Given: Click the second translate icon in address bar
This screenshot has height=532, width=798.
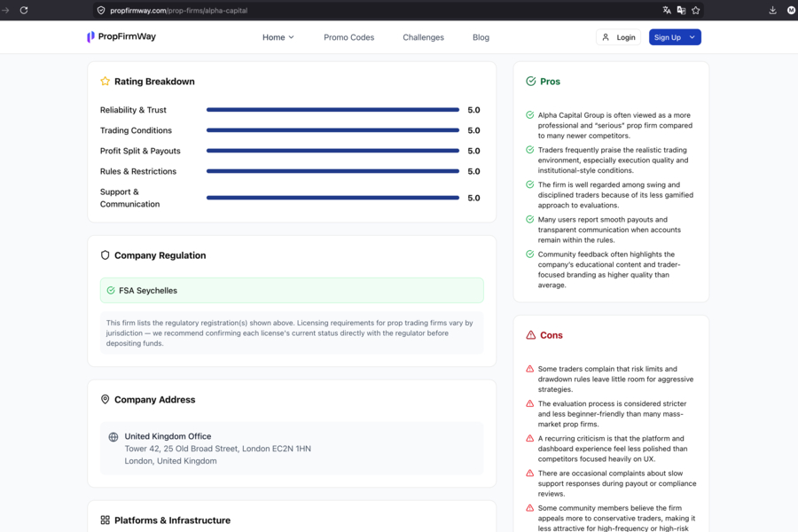Looking at the screenshot, I should 682,10.
